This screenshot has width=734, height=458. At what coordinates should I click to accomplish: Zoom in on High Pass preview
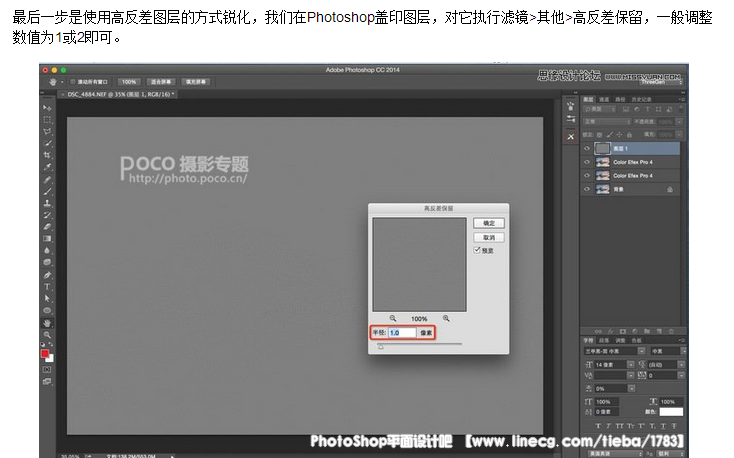446,318
